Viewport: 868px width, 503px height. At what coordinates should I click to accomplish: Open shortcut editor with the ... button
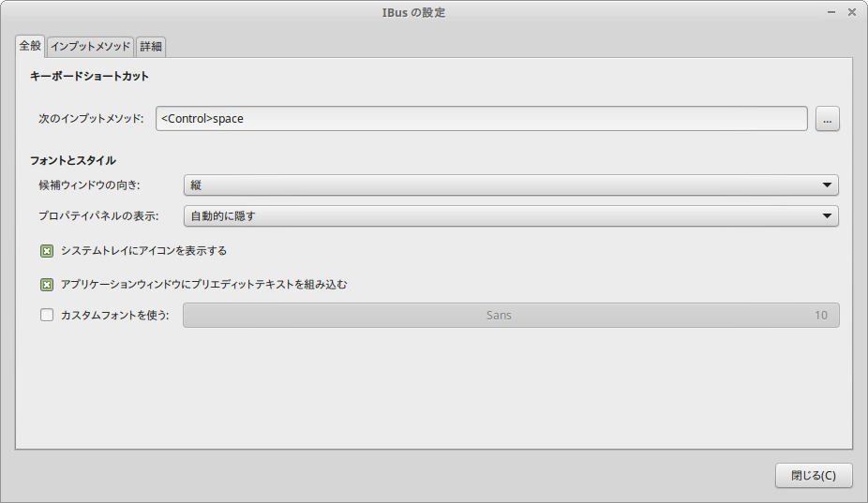pyautogui.click(x=827, y=118)
